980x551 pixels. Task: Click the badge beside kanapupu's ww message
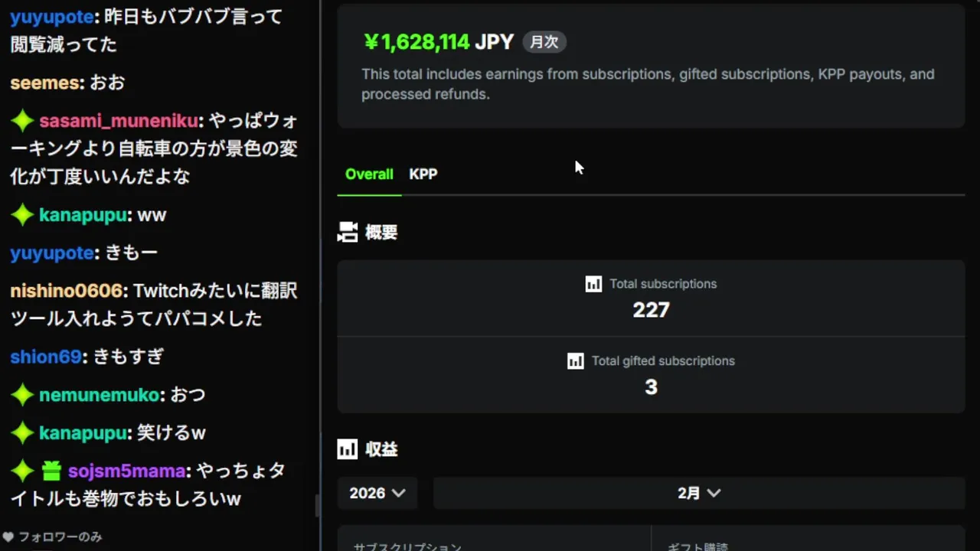tap(22, 215)
